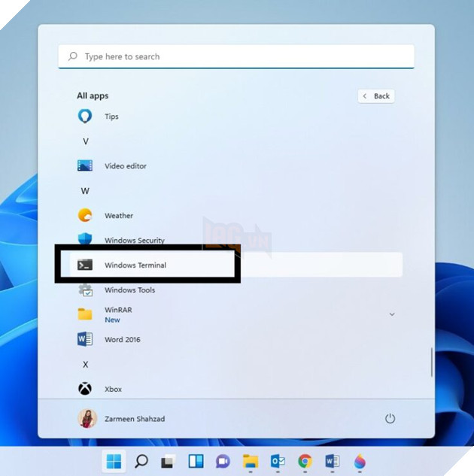474x476 pixels.
Task: Select the WinRAR label
Action: [x=118, y=310]
